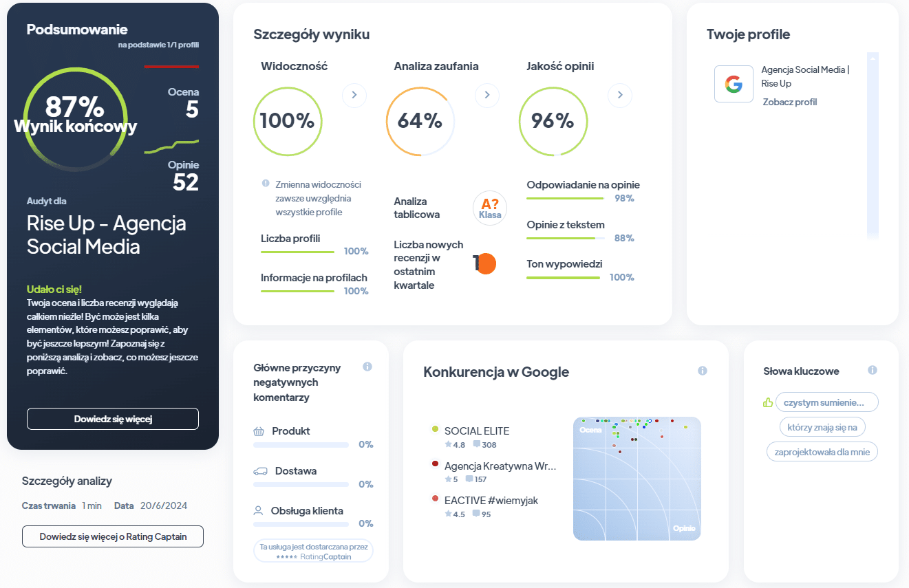Click the star icon next to 4.5 rating
The image size is (909, 588).
tap(448, 514)
